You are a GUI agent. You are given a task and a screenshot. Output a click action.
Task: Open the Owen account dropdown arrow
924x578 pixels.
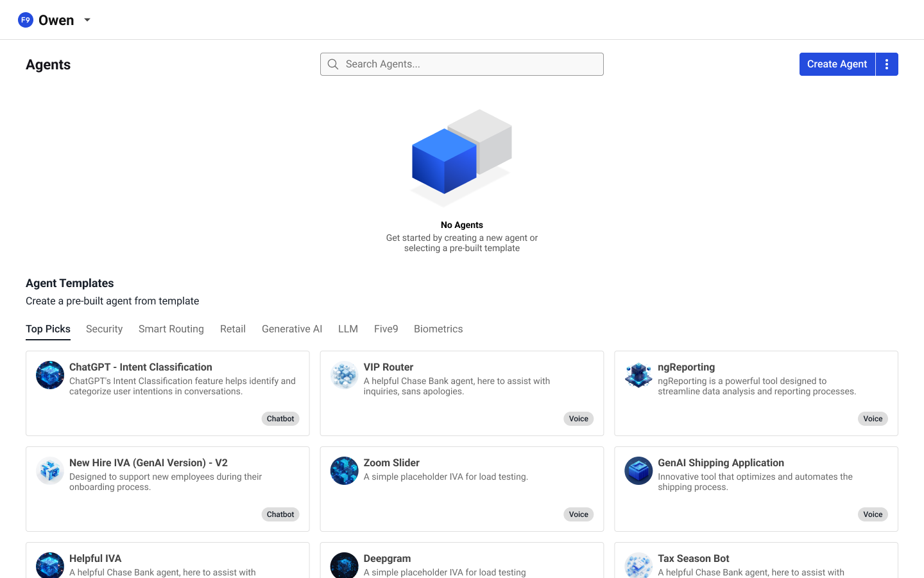tap(87, 20)
